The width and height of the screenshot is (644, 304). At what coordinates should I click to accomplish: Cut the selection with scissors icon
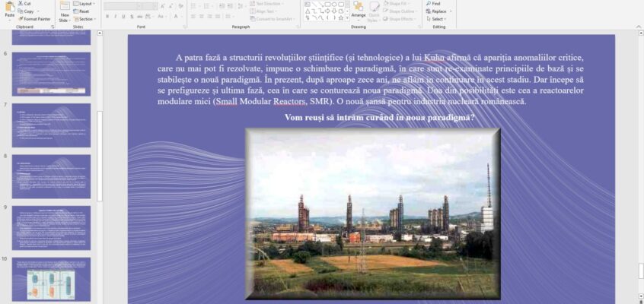pos(24,3)
